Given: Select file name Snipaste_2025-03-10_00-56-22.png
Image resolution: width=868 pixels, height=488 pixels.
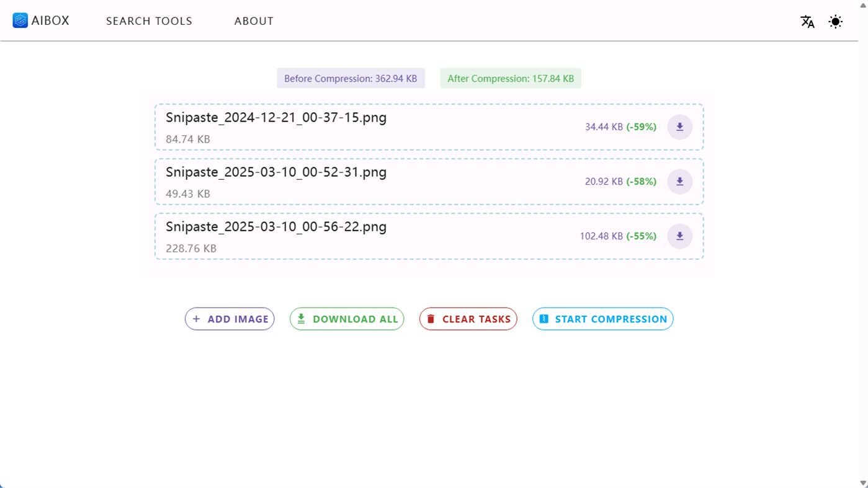Looking at the screenshot, I should (x=276, y=226).
